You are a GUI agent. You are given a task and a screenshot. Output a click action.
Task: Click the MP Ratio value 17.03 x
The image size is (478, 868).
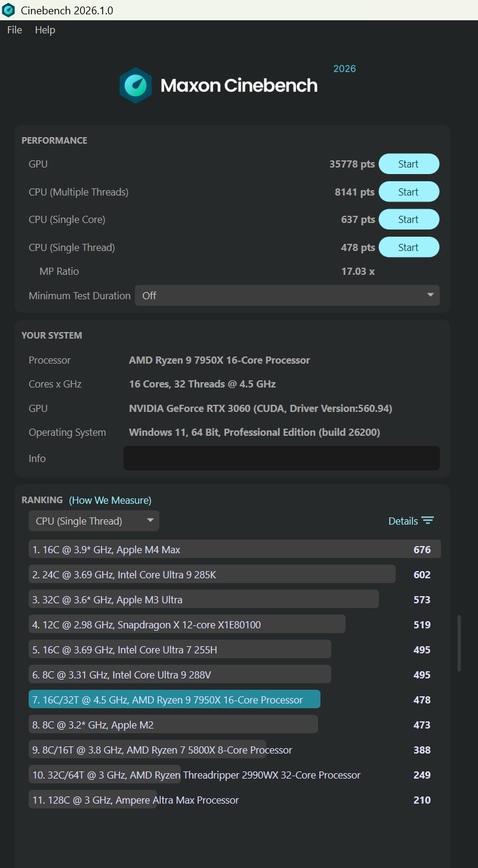(x=358, y=271)
